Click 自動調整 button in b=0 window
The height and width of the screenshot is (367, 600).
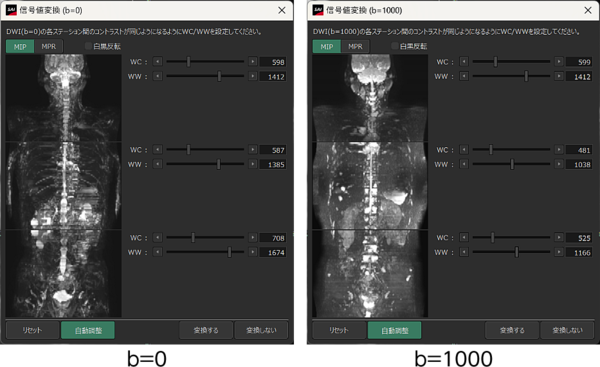[88, 330]
